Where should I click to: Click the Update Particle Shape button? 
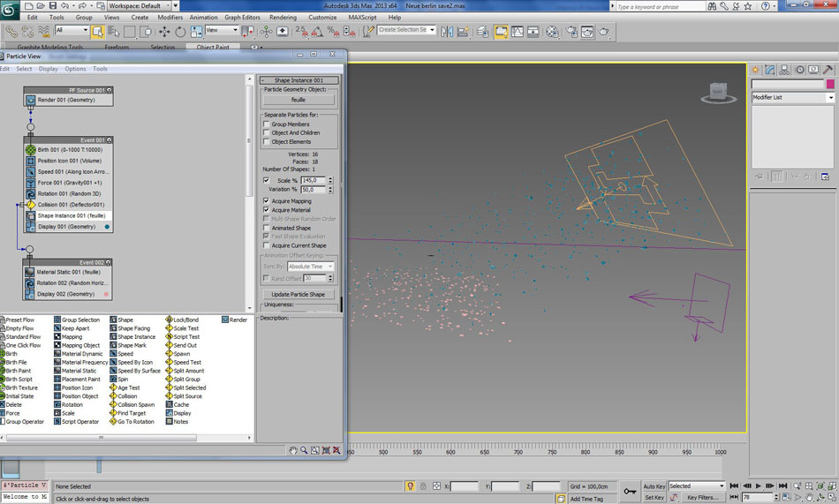(x=299, y=294)
